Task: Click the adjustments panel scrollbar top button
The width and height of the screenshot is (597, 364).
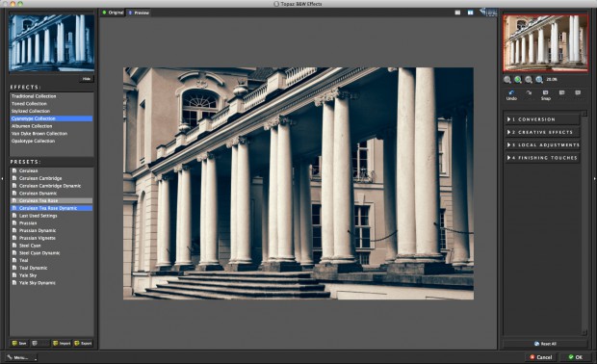Action: coord(584,114)
